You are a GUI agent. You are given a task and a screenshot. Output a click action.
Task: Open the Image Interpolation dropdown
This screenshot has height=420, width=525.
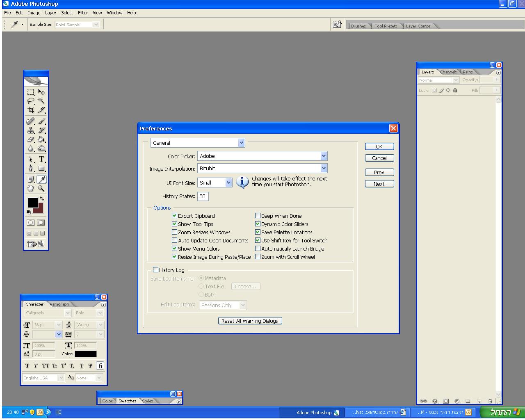(324, 168)
